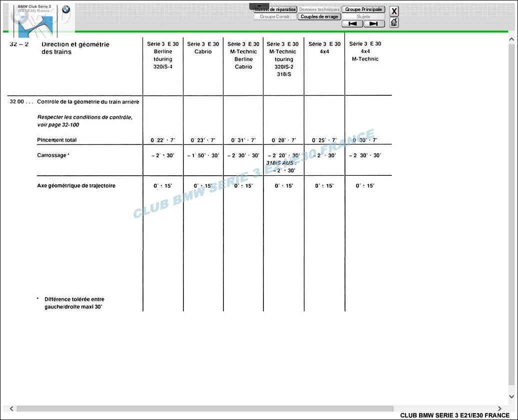
Task: Click 'Contrôle de la géométrie du train arrière'
Action: [x=88, y=101]
